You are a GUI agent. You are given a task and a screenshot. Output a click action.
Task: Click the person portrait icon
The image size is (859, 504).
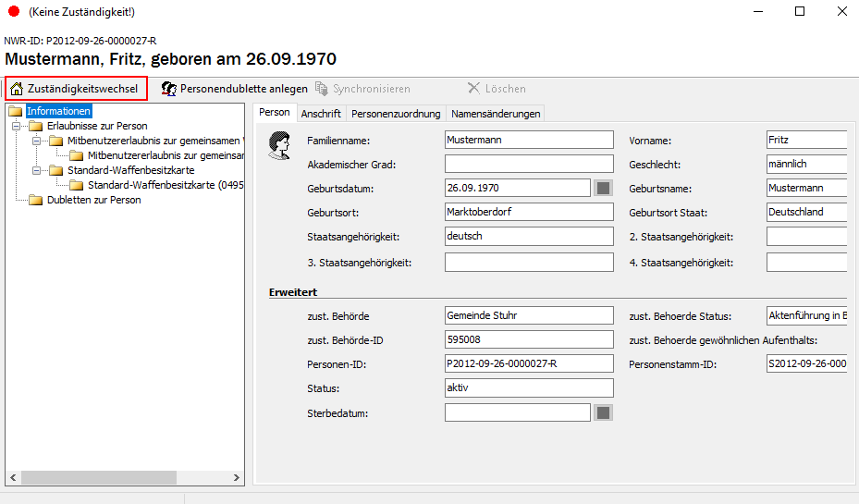[x=278, y=145]
